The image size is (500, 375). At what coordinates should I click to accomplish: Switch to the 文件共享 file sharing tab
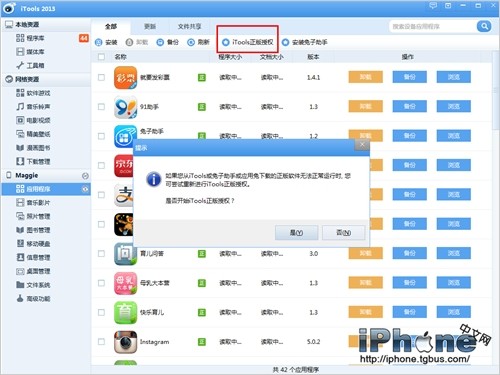pyautogui.click(x=189, y=26)
